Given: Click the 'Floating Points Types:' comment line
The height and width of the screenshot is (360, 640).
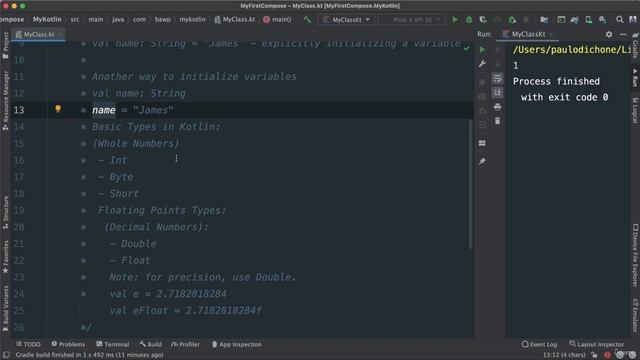Looking at the screenshot, I should [x=162, y=211].
